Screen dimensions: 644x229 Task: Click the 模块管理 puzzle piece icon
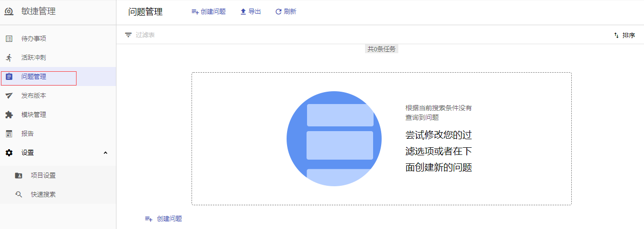(9, 114)
